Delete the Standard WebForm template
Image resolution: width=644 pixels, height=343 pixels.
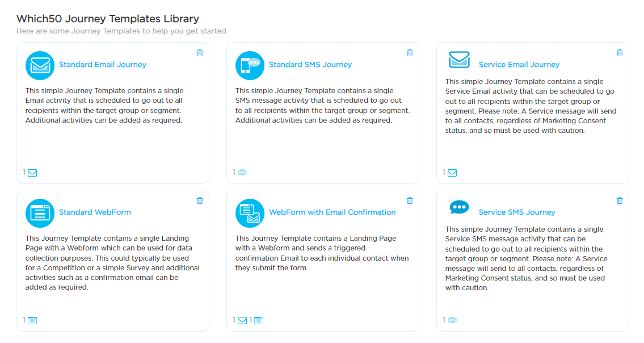point(200,200)
